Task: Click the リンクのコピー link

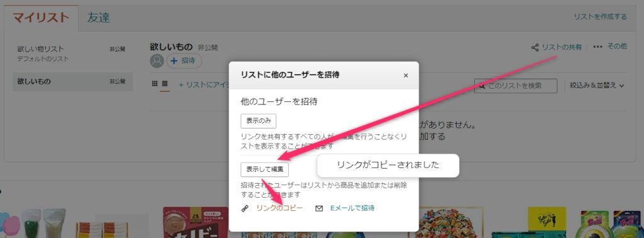Action: coord(279,208)
